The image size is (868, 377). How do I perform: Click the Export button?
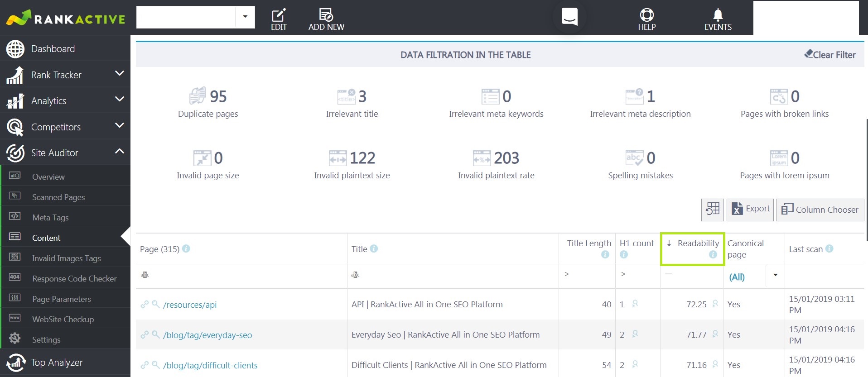(x=750, y=210)
